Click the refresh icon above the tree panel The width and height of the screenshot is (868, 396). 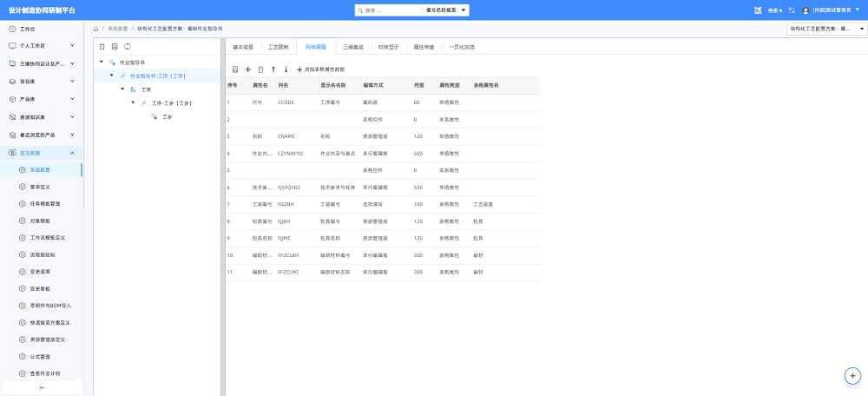point(128,47)
